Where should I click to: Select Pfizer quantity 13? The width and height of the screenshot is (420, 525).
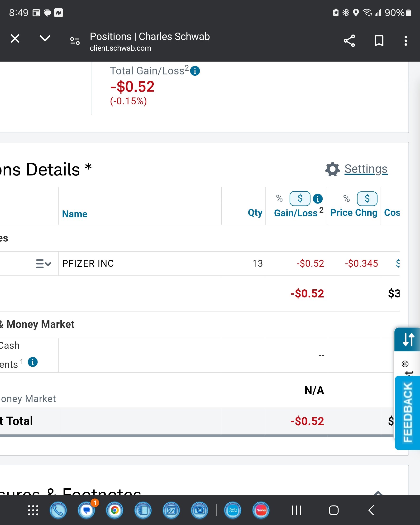(x=258, y=263)
